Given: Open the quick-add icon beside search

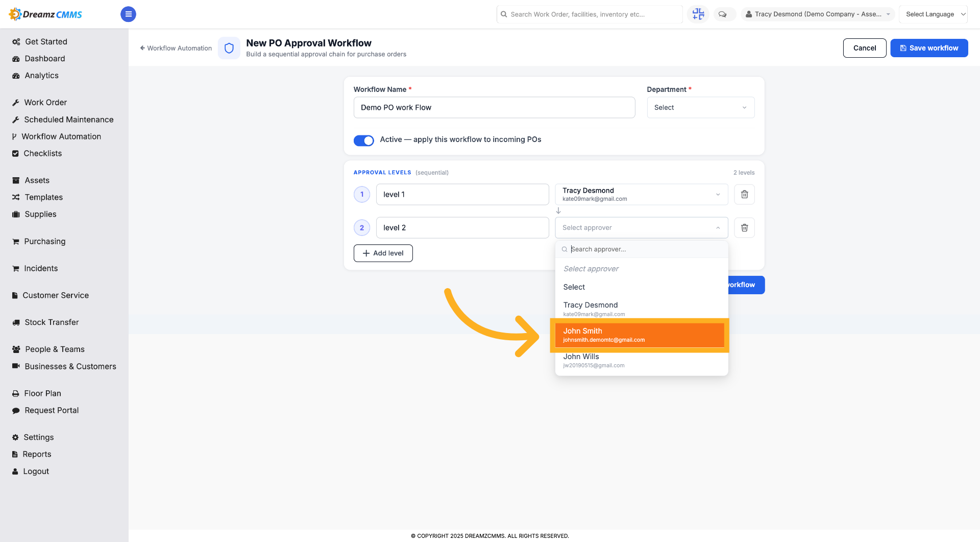Looking at the screenshot, I should (x=698, y=14).
